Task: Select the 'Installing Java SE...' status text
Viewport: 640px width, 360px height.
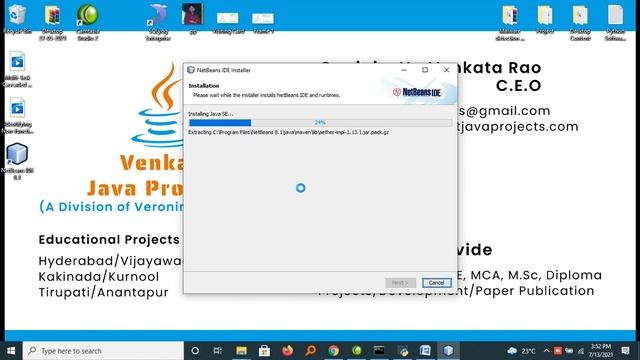Action: pos(211,114)
